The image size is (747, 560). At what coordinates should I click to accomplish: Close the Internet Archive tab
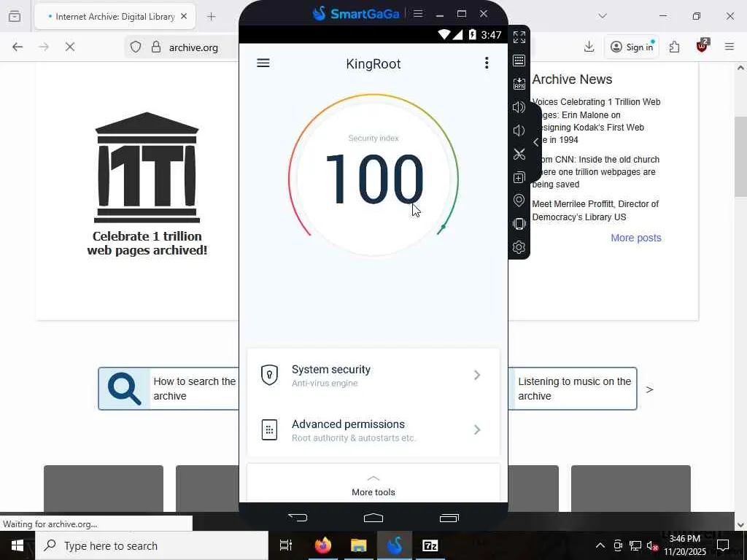click(184, 16)
